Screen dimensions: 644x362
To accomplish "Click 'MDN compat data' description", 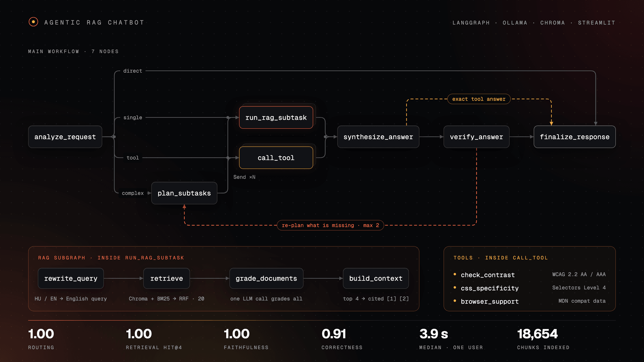I will (x=582, y=301).
